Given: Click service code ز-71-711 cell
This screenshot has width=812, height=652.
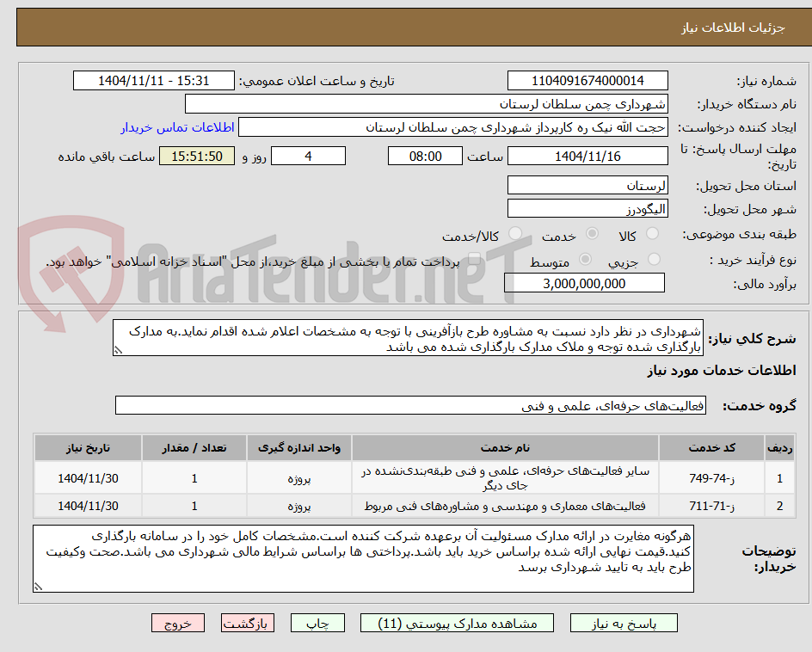Looking at the screenshot, I should [711, 506].
